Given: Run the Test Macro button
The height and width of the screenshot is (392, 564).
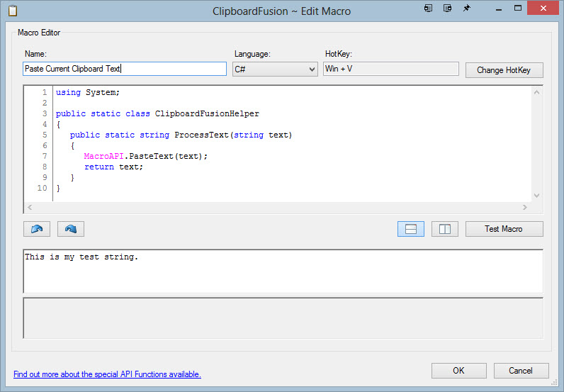Looking at the screenshot, I should coord(504,229).
